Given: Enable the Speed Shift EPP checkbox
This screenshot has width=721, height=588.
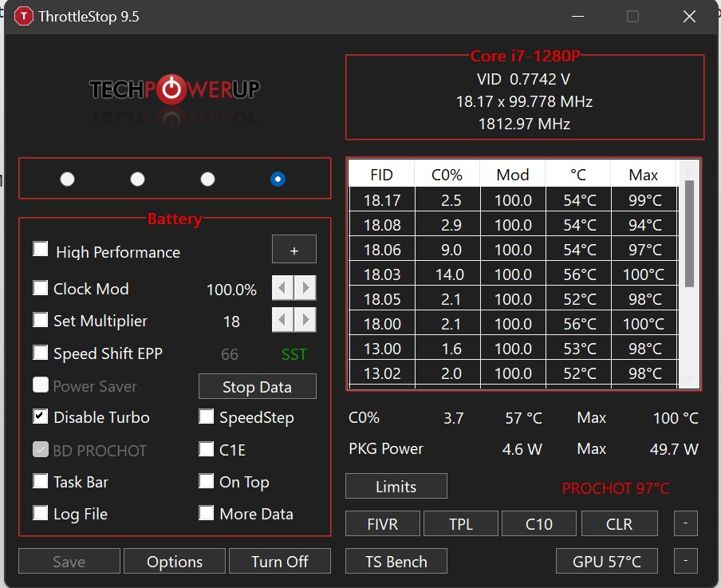Looking at the screenshot, I should coord(41,353).
